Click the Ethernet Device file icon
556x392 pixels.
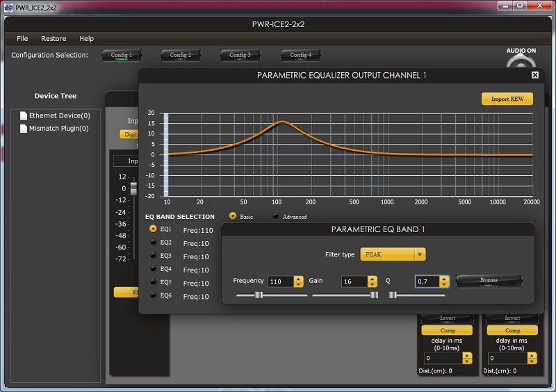(24, 115)
